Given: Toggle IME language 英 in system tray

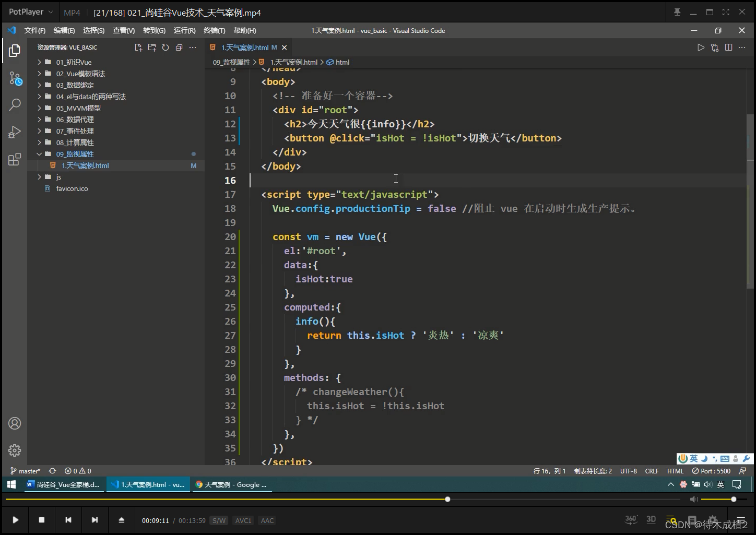Looking at the screenshot, I should point(720,484).
